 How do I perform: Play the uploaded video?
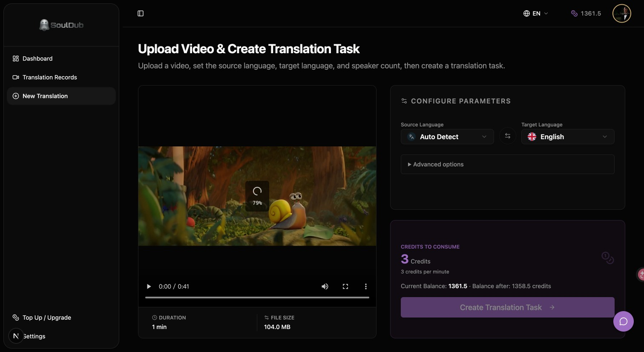149,286
